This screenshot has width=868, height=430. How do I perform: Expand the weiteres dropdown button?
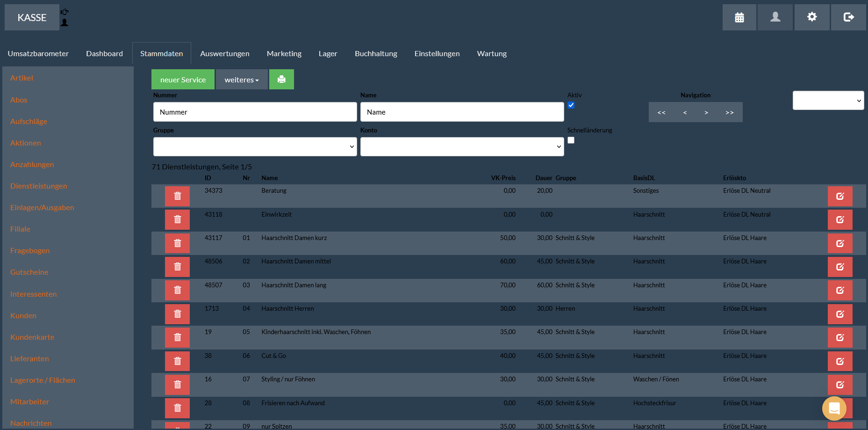pos(242,80)
